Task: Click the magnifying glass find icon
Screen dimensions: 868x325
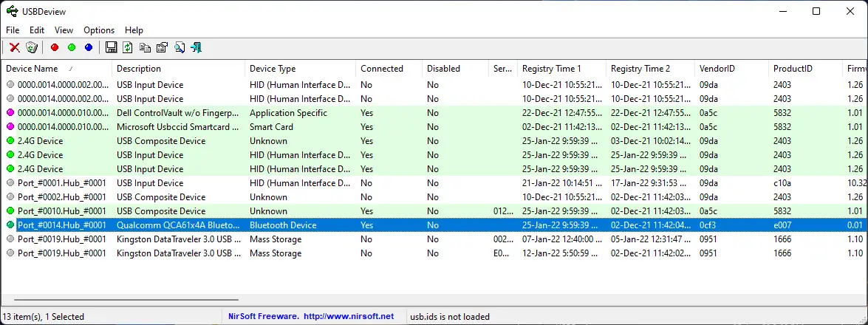Action: pyautogui.click(x=180, y=48)
